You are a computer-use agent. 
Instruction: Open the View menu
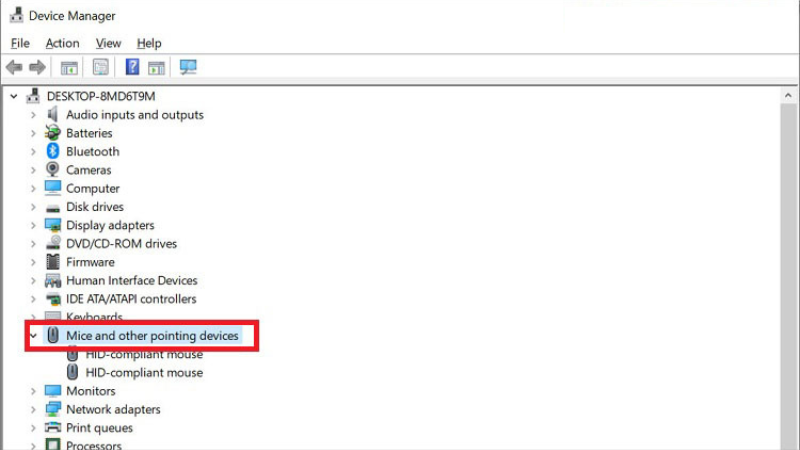pyautogui.click(x=108, y=43)
